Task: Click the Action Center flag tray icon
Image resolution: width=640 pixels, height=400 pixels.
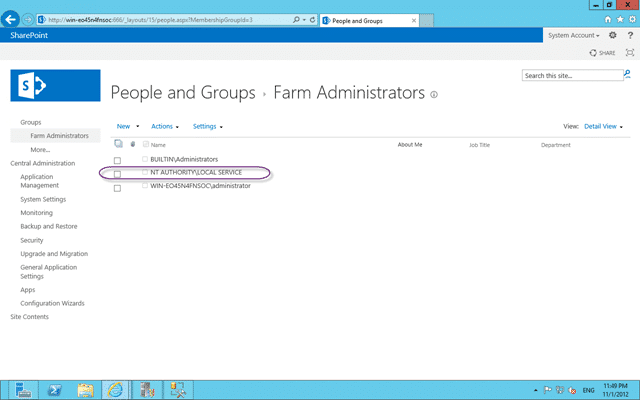Action: click(x=547, y=390)
